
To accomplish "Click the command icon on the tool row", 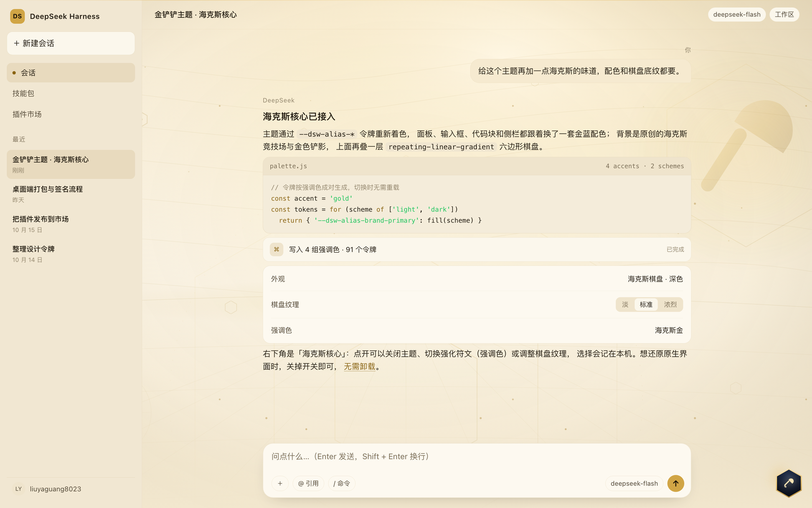I will [277, 249].
